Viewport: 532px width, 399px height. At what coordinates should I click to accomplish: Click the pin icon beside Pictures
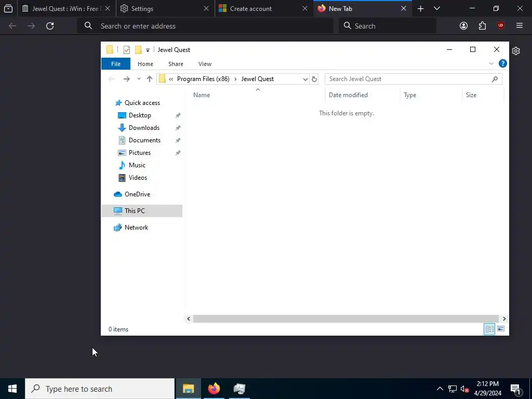click(x=178, y=153)
